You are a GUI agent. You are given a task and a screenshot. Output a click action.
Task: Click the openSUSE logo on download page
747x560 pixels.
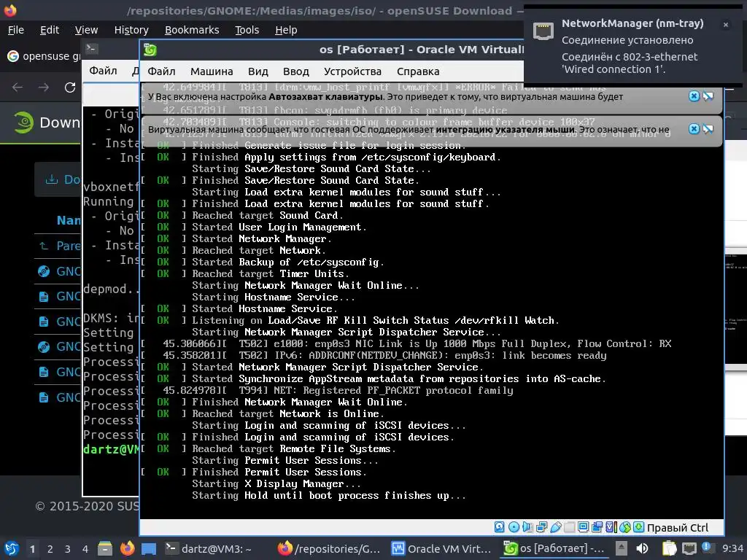23,122
